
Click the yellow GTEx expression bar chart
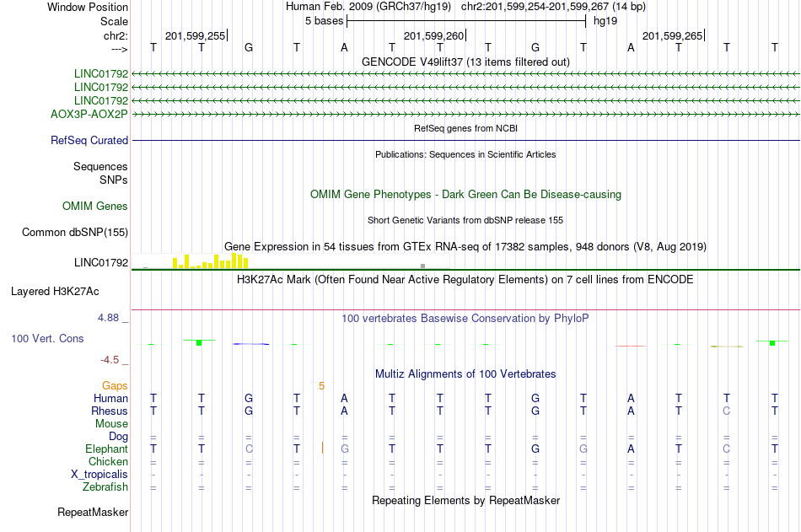[211, 261]
